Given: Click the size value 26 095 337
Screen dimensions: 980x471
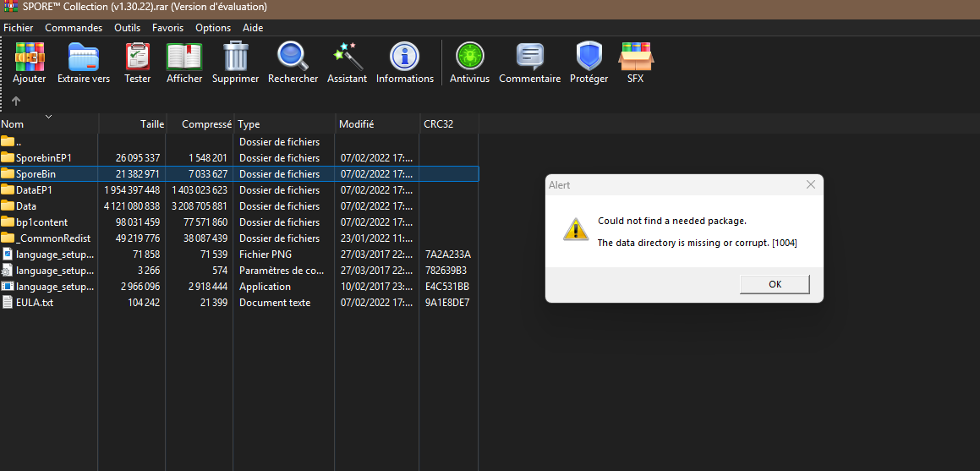Looking at the screenshot, I should (x=138, y=157).
